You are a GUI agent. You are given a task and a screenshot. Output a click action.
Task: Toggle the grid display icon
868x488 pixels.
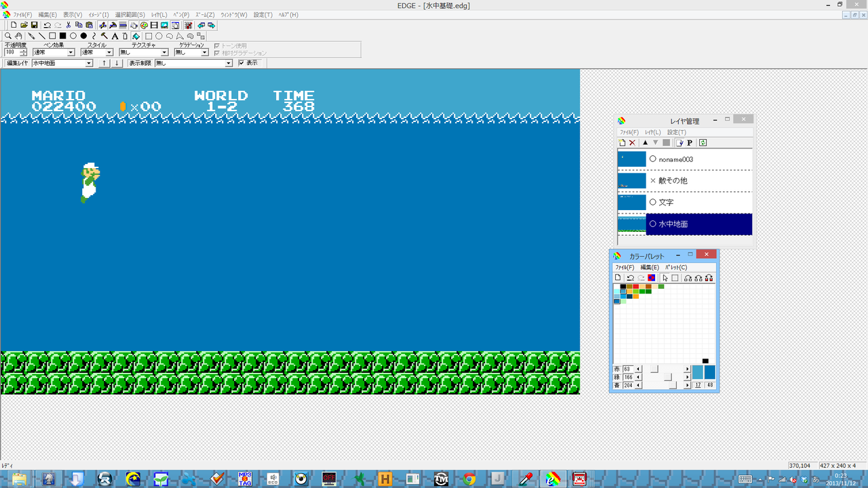(x=188, y=25)
